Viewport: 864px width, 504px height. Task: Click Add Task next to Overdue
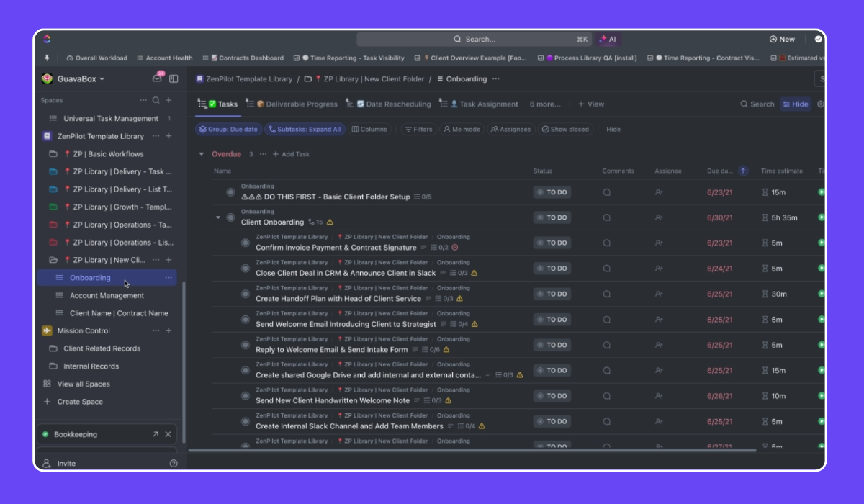tap(291, 154)
